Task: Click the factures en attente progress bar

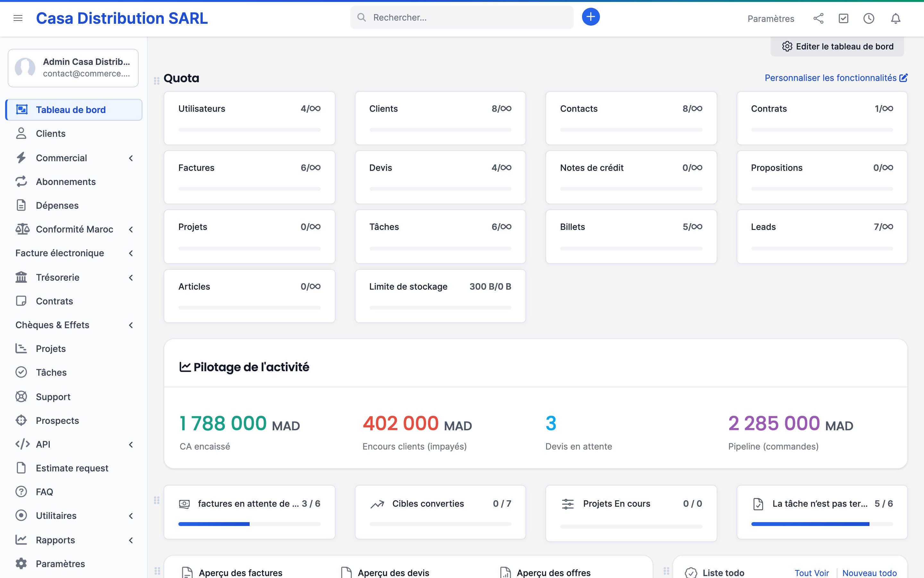Action: pos(249,524)
